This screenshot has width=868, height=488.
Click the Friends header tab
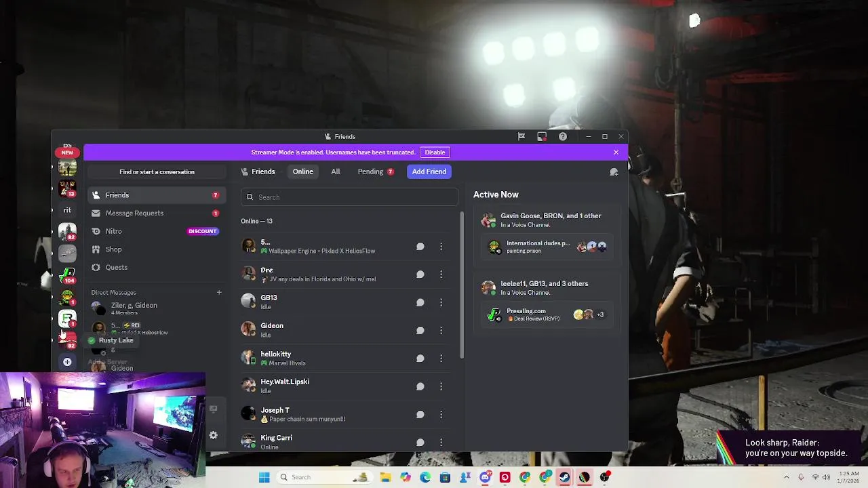[258, 171]
